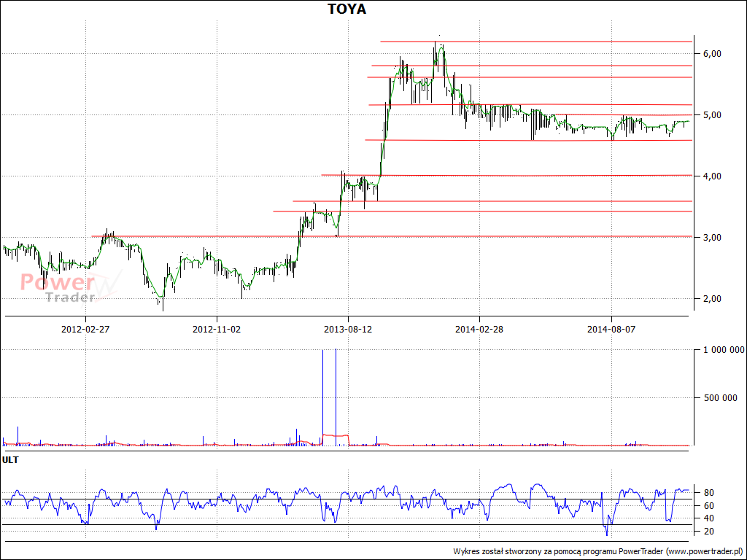The image size is (747, 560).
Task: Click the 4,00 price axis label
Action: [x=711, y=176]
